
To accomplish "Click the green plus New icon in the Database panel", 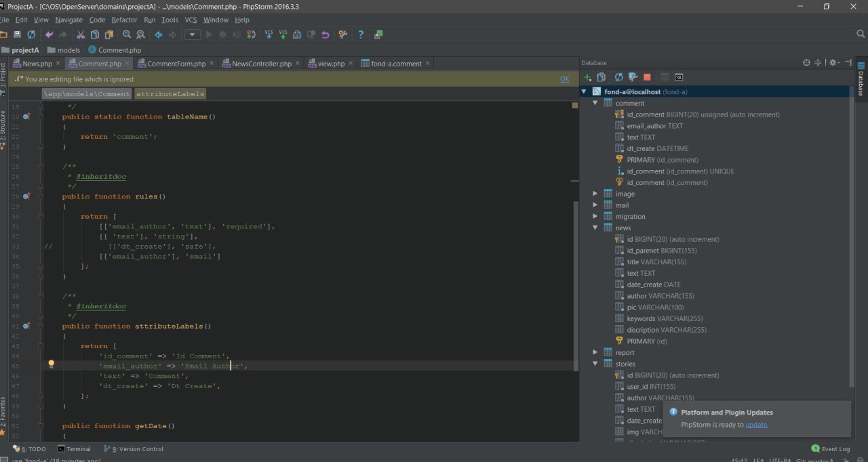I will pyautogui.click(x=588, y=77).
